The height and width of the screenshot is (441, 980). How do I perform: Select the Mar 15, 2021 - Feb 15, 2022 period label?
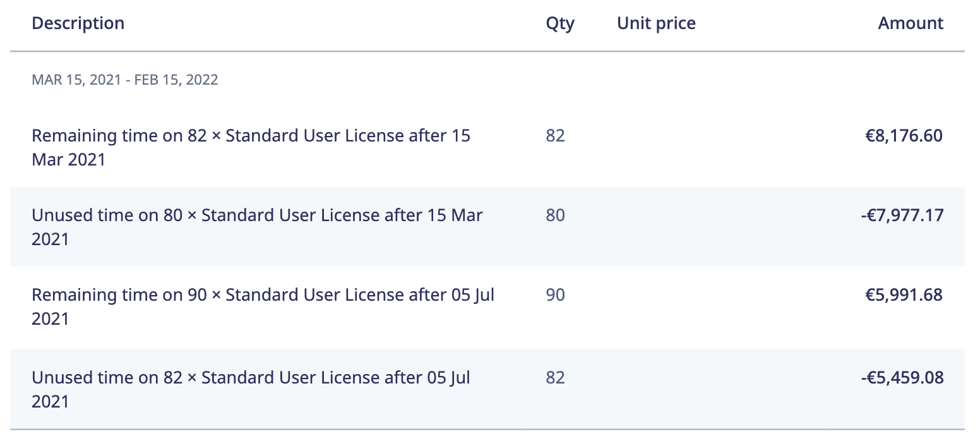pyautogui.click(x=125, y=80)
